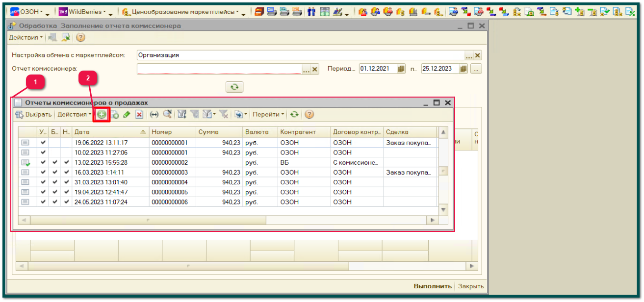Open Ценообразование маркетплейсы dropdown menu
The image size is (644, 302).
pyautogui.click(x=181, y=12)
